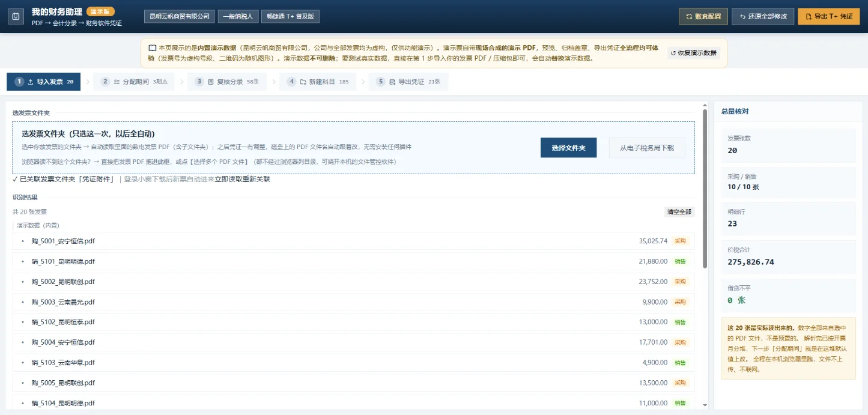Click the amount 9,900.00
This screenshot has width=868, height=415.
[x=655, y=302]
